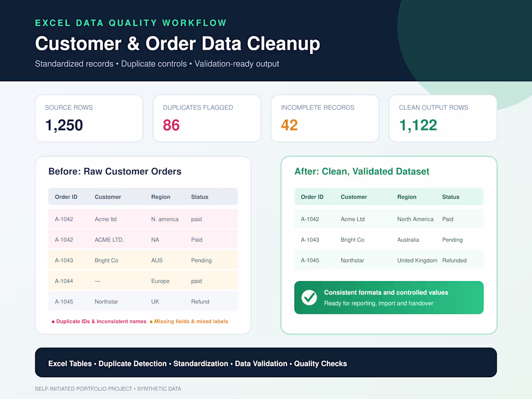Click the Data Validation text in footer bar

(261, 364)
